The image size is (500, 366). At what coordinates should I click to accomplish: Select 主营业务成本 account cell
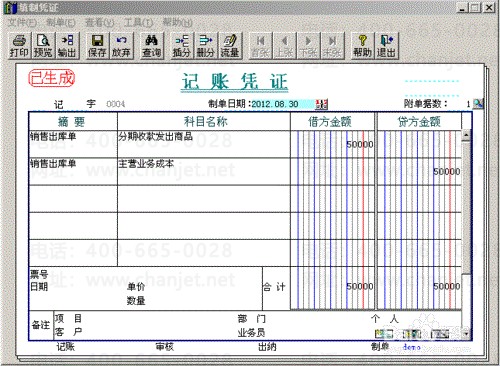pos(204,171)
